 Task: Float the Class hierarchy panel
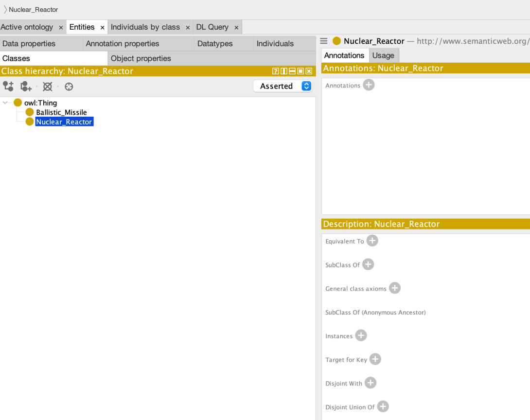pos(300,71)
